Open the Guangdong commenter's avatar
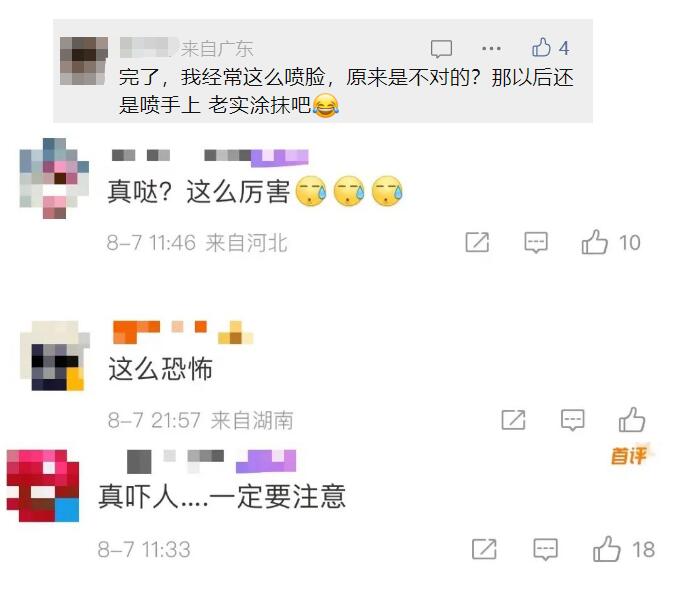The width and height of the screenshot is (687, 592). tap(83, 61)
